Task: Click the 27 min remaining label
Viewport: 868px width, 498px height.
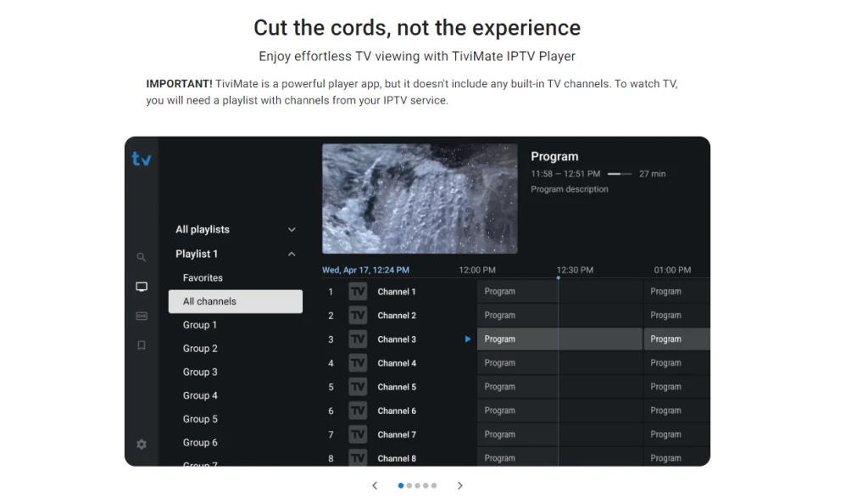Action: (x=652, y=174)
